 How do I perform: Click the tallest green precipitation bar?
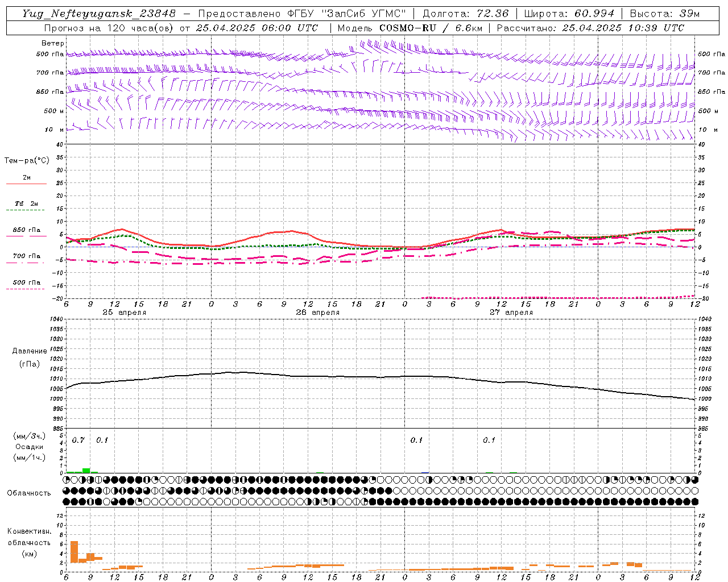(x=86, y=471)
